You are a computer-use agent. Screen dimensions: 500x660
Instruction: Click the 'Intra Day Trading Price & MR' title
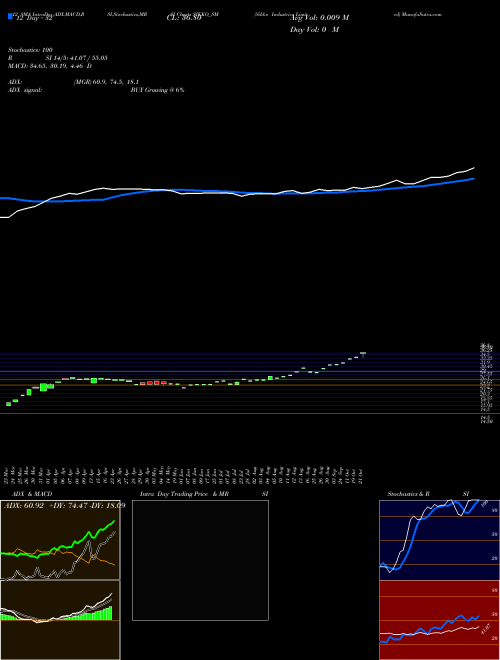(x=184, y=494)
